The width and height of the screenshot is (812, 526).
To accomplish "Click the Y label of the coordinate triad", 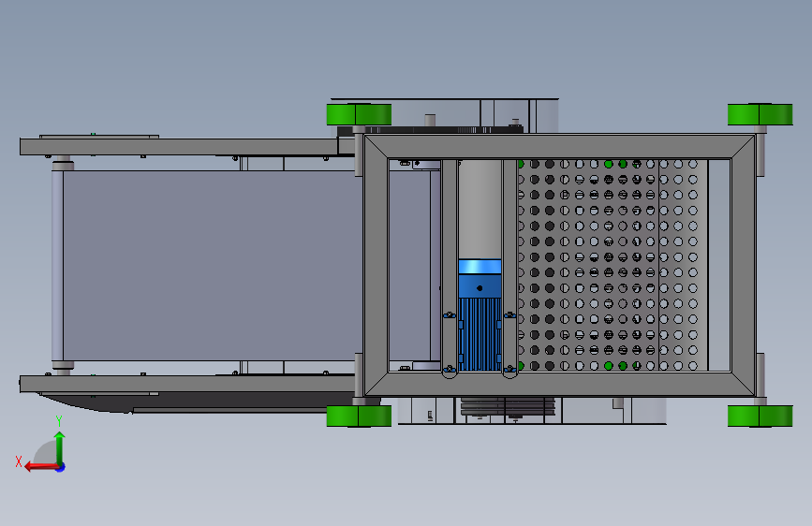I will pyautogui.click(x=59, y=421).
